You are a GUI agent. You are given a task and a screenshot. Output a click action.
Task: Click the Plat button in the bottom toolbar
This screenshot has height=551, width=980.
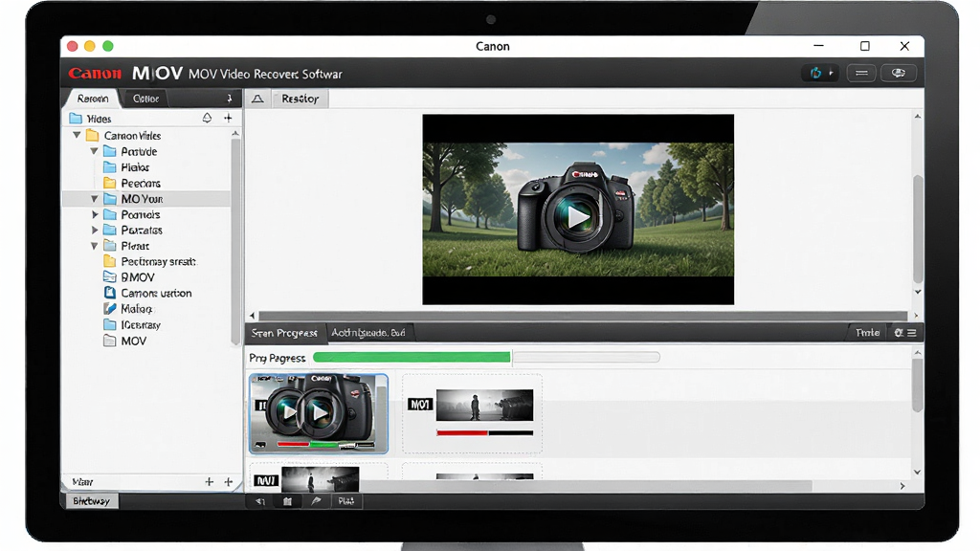tap(345, 501)
